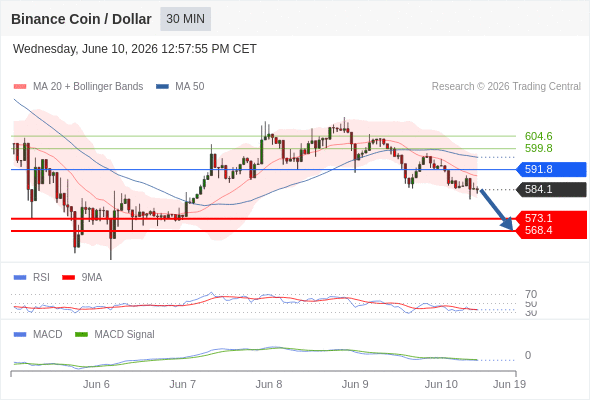
Task: Click the RSI legend label
Action: [x=41, y=278]
